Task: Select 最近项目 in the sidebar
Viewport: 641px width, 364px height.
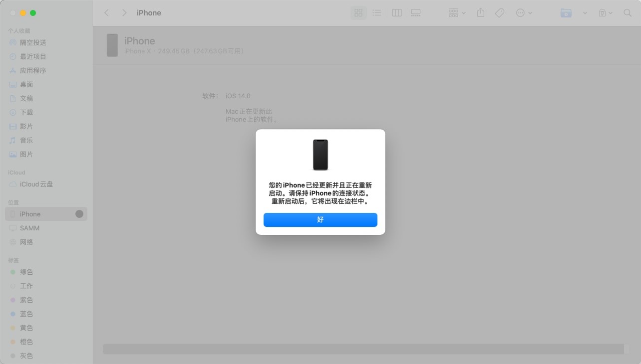Action: (x=46, y=57)
